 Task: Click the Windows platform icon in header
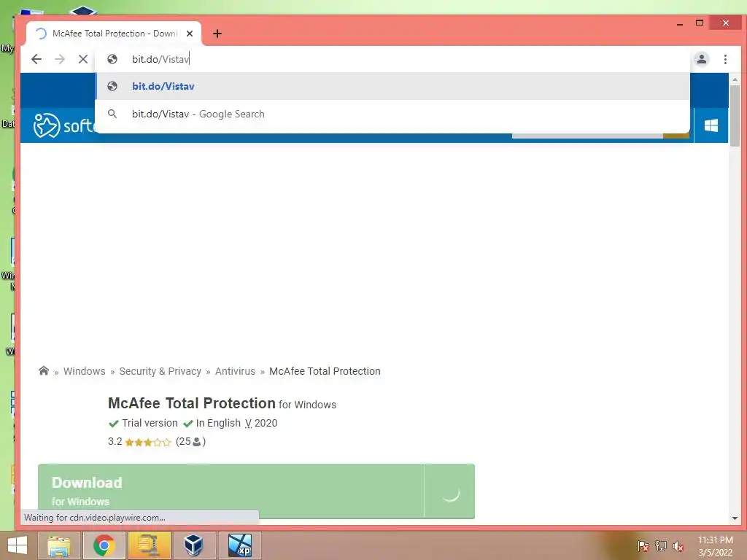(711, 125)
